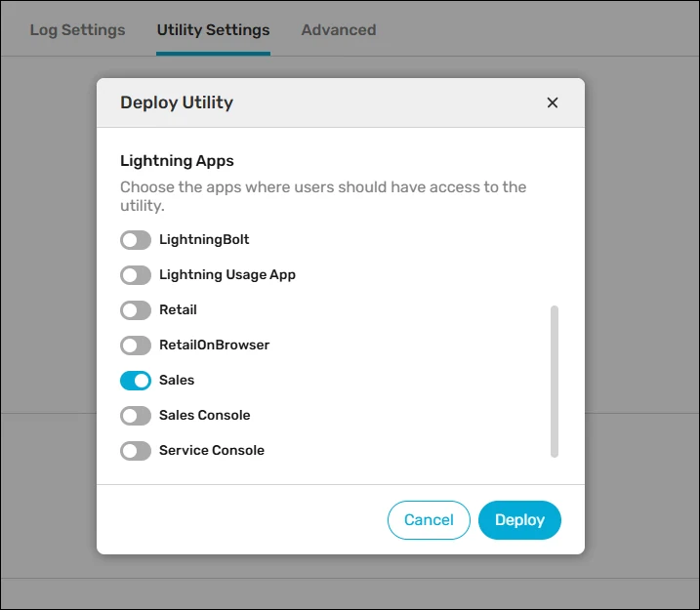Click the Lightning Apps heading

(x=177, y=161)
